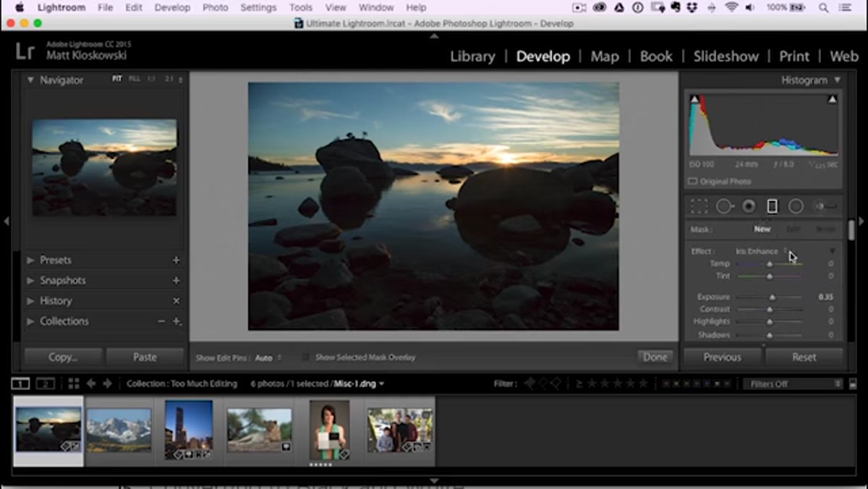Open the Photo menu
Viewport: 868px width, 489px height.
pos(215,7)
